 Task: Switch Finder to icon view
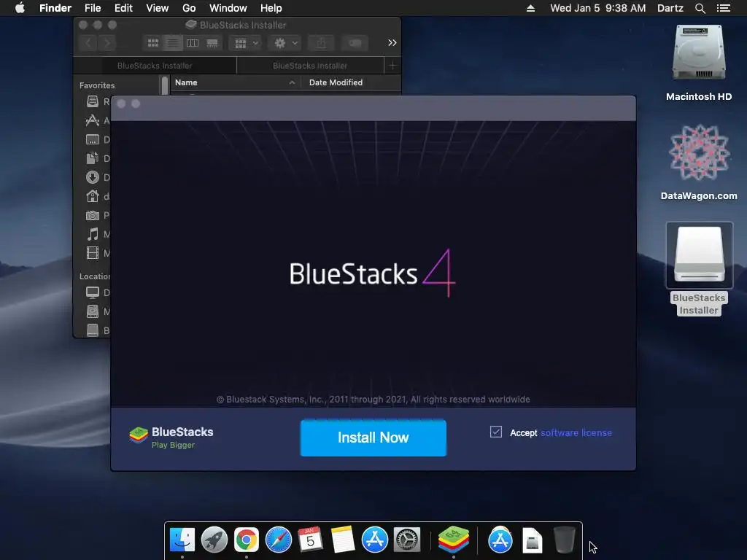tap(153, 43)
